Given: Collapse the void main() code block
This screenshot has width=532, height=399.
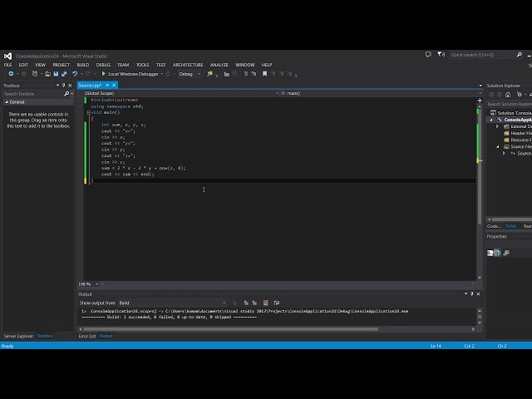Looking at the screenshot, I should 88,112.
